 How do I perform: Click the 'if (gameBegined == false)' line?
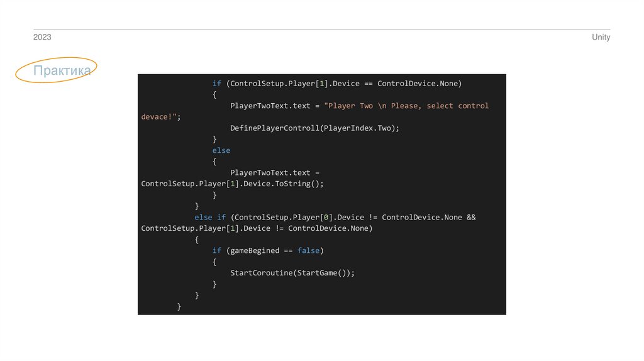(x=268, y=250)
